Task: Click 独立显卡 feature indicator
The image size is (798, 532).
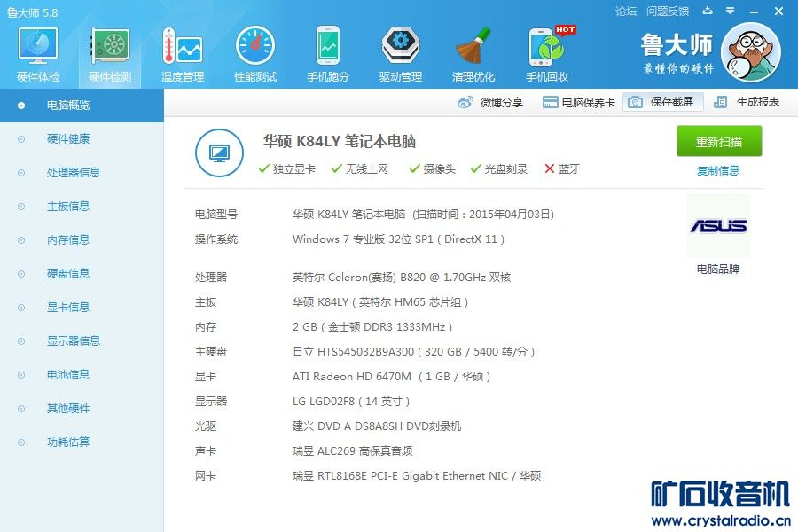Action: tap(287, 169)
